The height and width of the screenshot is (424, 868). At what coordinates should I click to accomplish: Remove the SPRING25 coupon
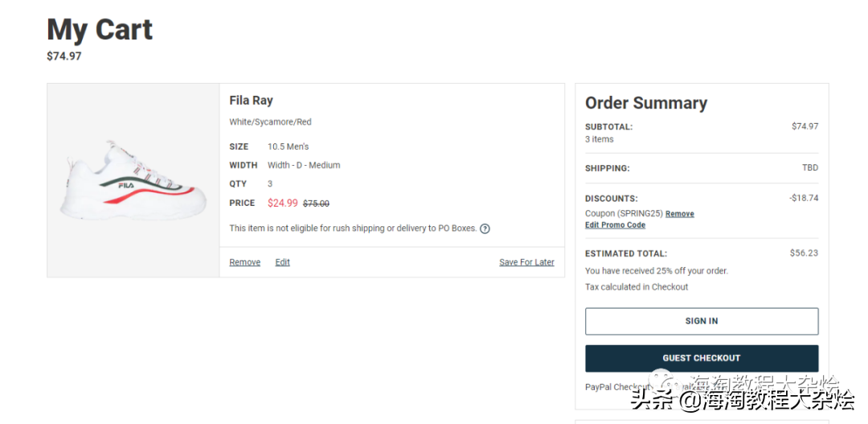coord(679,214)
